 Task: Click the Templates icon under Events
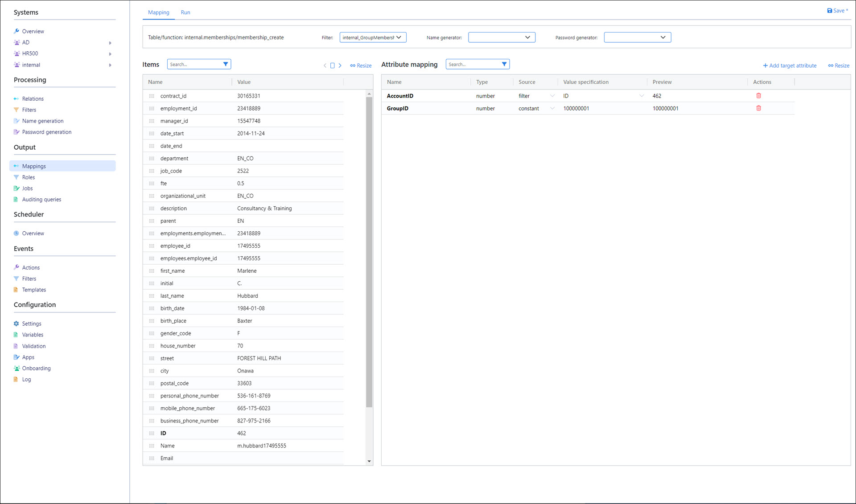pos(16,290)
